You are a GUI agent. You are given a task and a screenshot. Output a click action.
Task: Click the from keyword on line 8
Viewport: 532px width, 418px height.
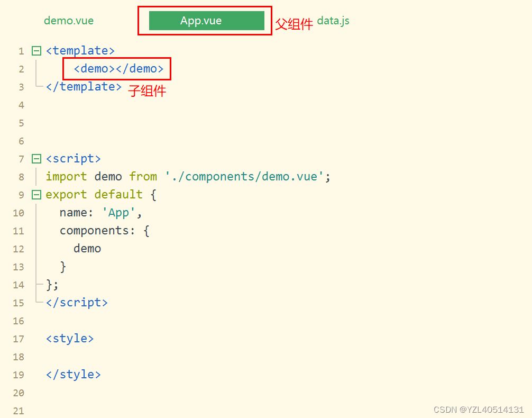coord(143,177)
